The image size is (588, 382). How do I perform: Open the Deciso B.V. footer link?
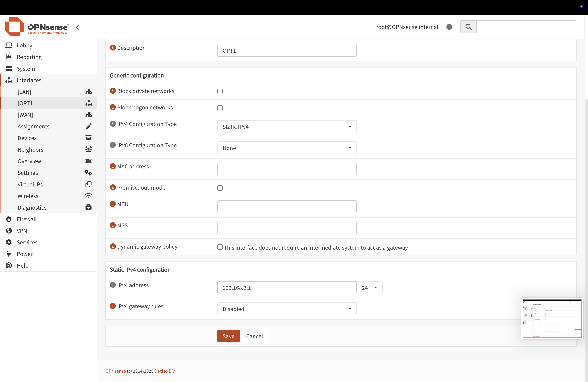165,371
